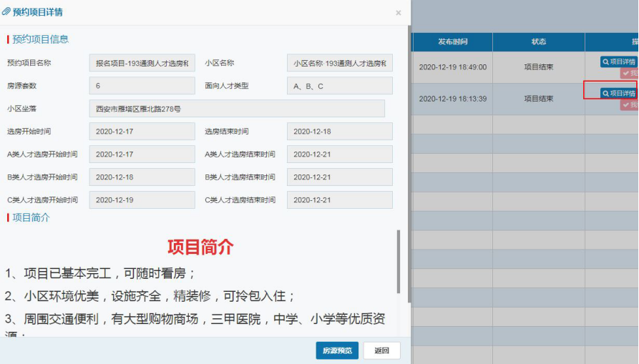Click the 面向人才类型 field with A、B、C

(x=339, y=86)
